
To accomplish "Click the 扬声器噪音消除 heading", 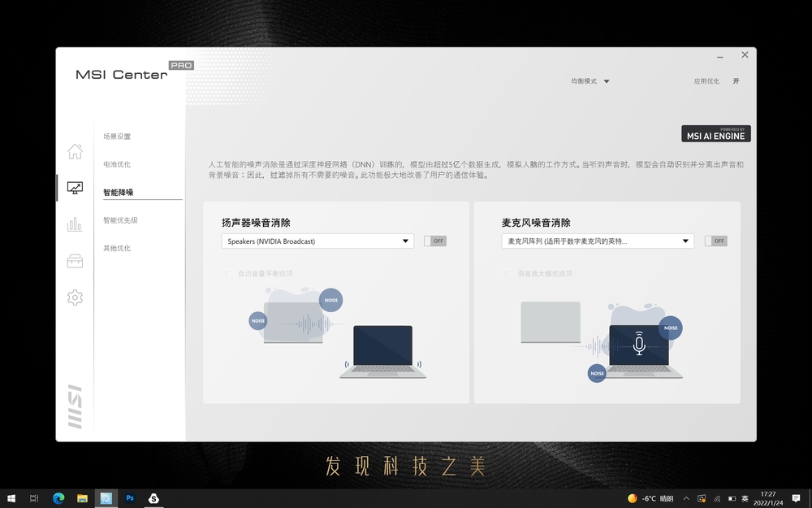I will click(x=256, y=223).
